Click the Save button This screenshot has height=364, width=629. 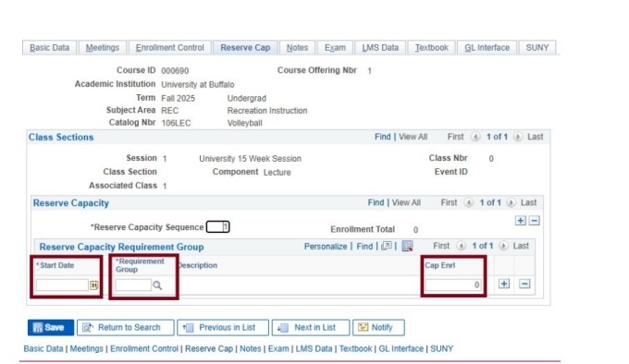pyautogui.click(x=51, y=328)
